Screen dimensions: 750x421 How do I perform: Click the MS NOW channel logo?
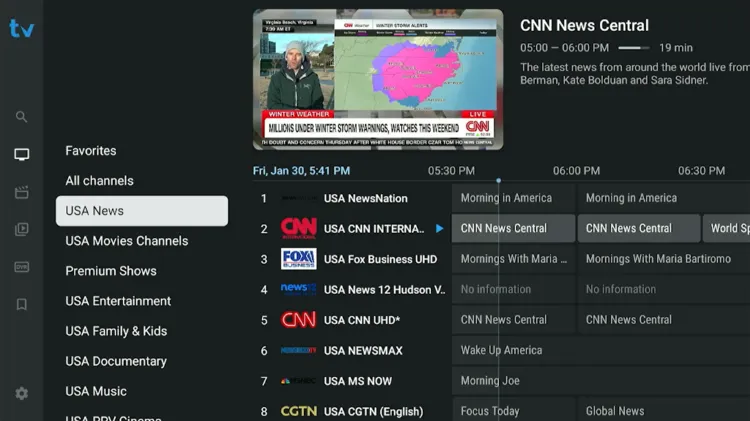click(298, 381)
